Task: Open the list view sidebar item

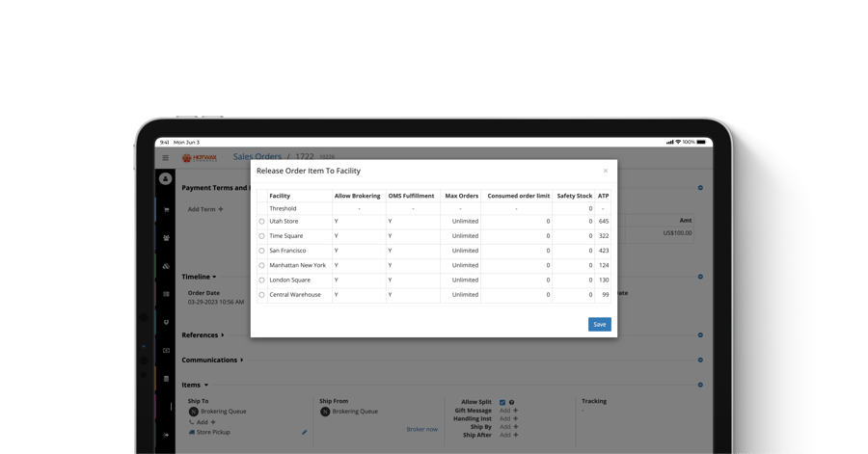Action: [166, 294]
